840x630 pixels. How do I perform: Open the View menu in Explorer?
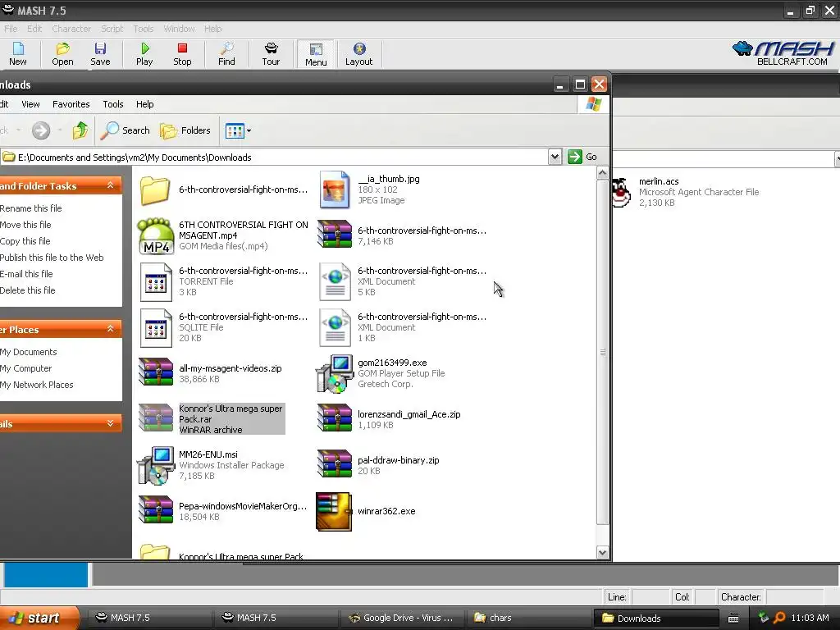[x=30, y=104]
